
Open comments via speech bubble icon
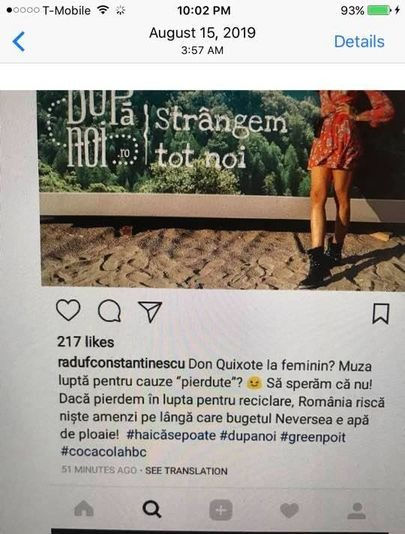tap(109, 311)
